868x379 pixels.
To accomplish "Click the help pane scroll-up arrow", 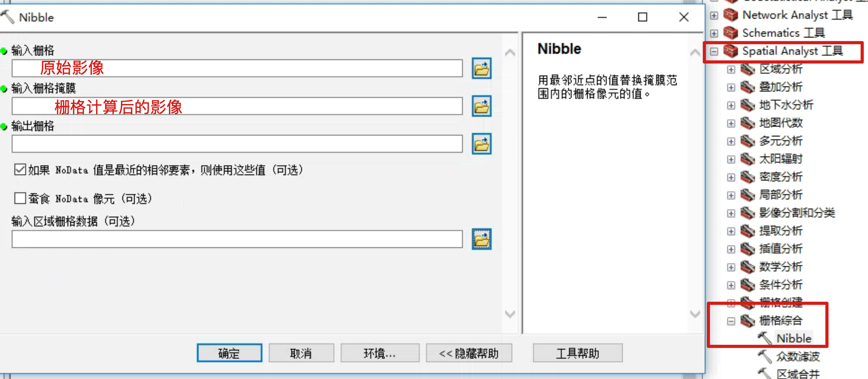I will point(695,52).
